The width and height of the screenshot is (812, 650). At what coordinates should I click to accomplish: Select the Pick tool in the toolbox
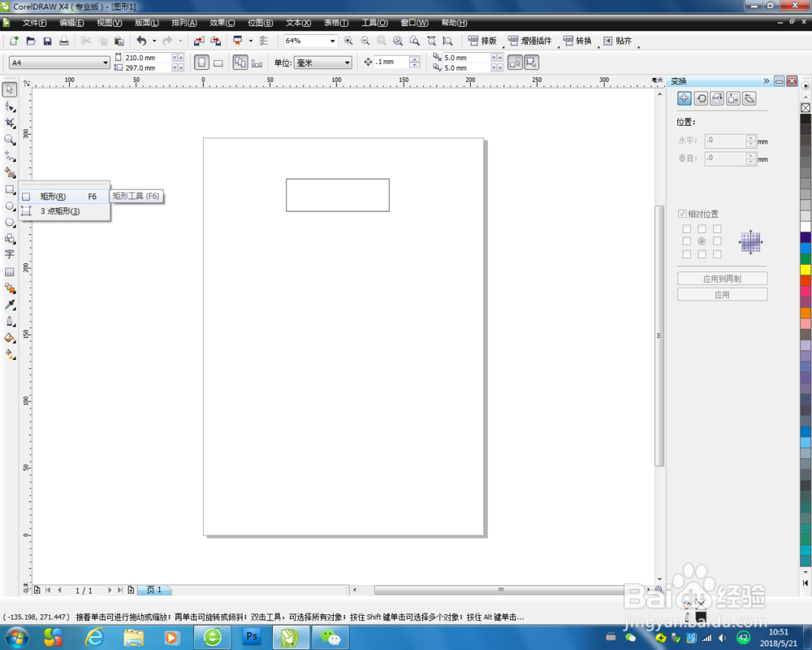[x=10, y=89]
